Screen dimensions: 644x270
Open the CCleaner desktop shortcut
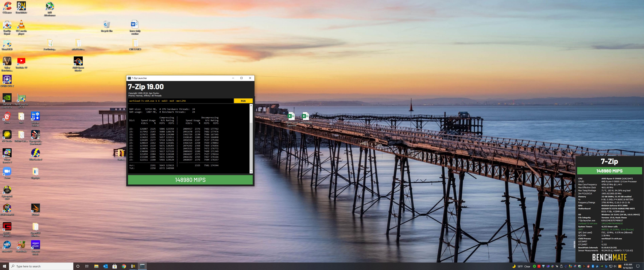(7, 7)
